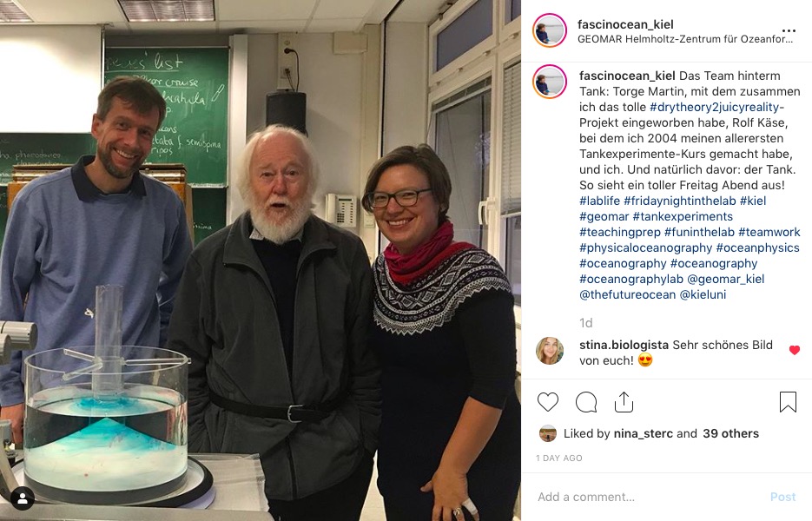Image resolution: width=812 pixels, height=521 pixels.
Task: Submit the comment with the Post button
Action: [x=782, y=498]
